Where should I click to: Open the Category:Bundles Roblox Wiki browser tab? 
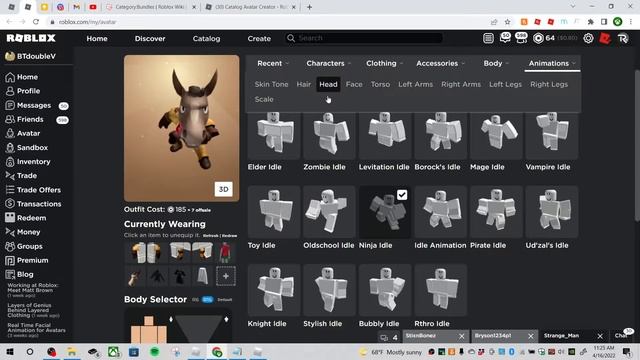150,7
